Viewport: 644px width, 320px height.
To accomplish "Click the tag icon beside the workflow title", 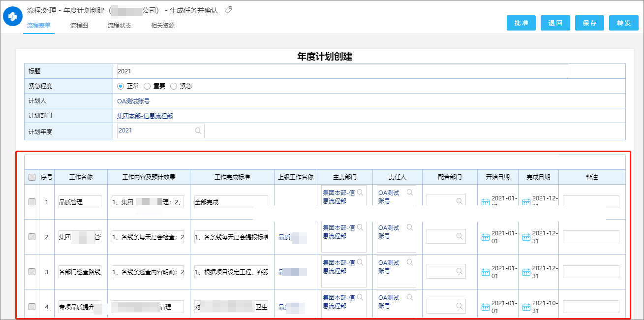I will (x=227, y=9).
